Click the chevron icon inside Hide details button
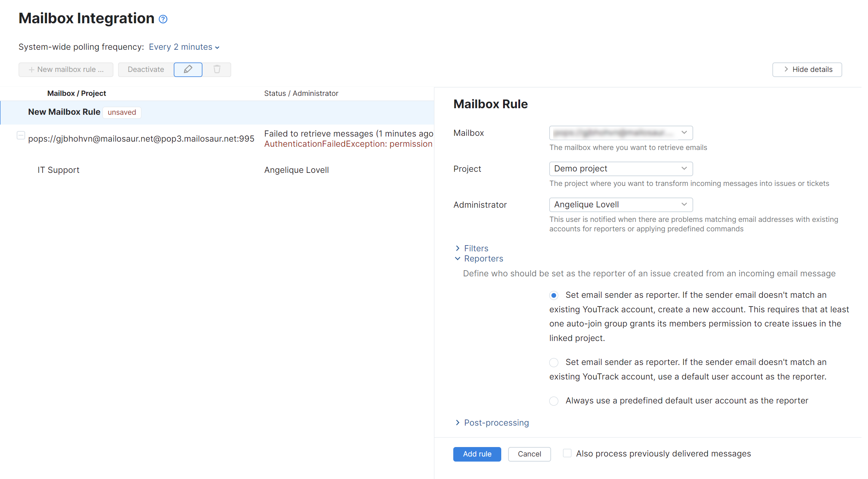The height and width of the screenshot is (479, 868). tap(786, 69)
